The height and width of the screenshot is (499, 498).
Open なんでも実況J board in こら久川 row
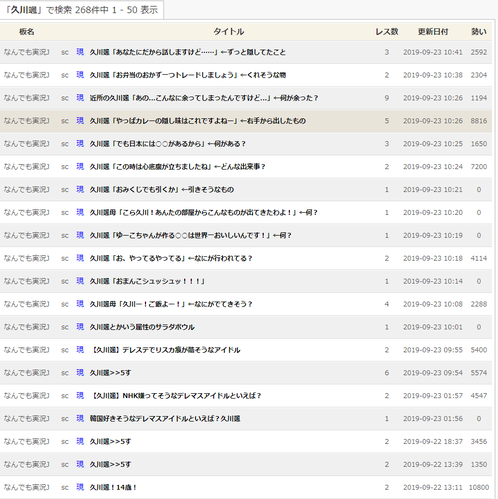[27, 213]
